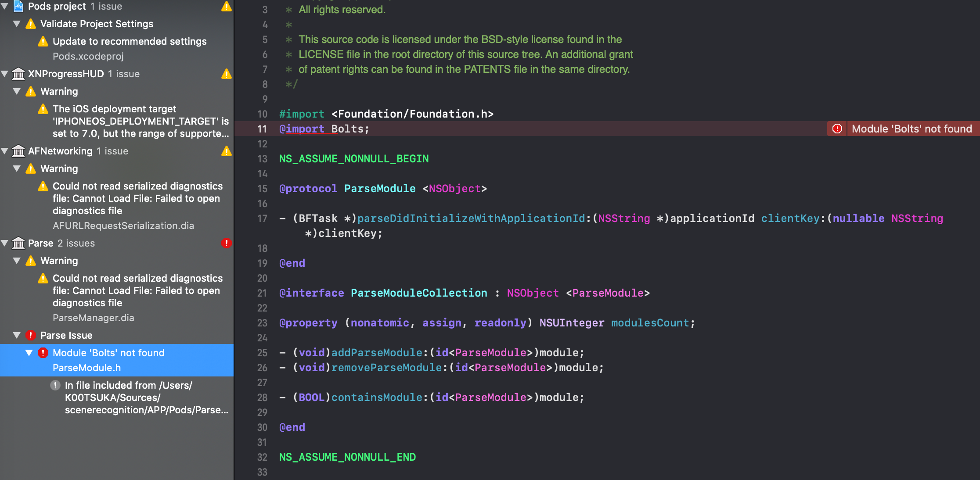Click error icon in editor's inline Bolts annotation
The image size is (980, 480).
click(837, 129)
